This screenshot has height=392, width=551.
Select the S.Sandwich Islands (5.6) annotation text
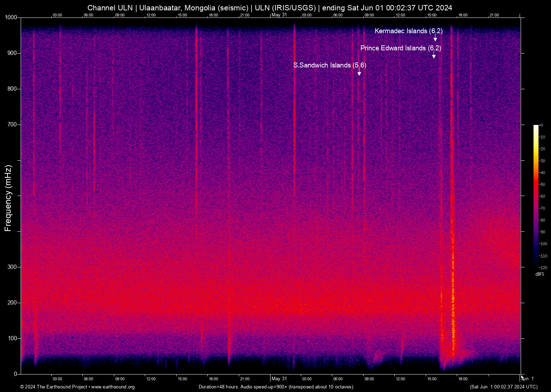pyautogui.click(x=329, y=65)
